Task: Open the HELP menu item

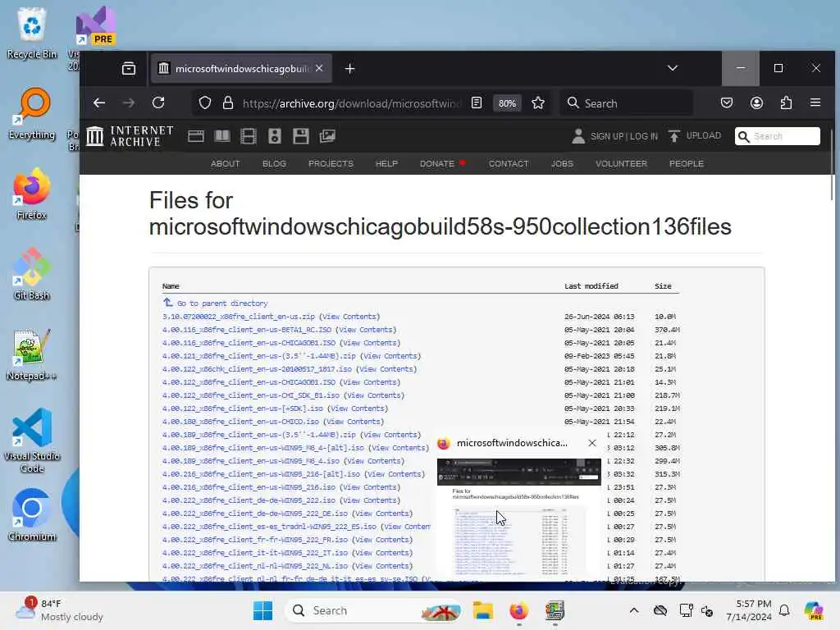Action: pos(386,163)
